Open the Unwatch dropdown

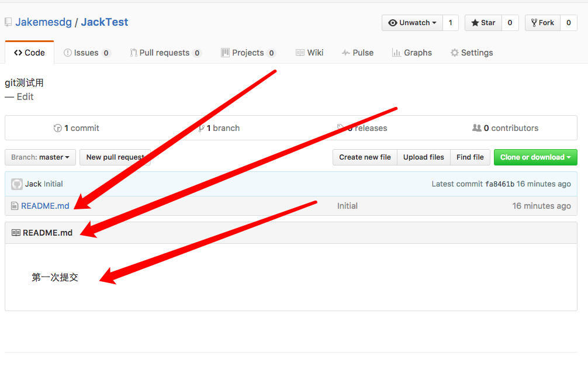413,23
